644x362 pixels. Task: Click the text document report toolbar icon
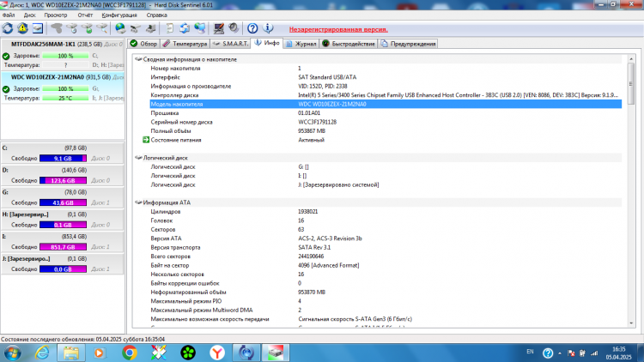pos(170,28)
